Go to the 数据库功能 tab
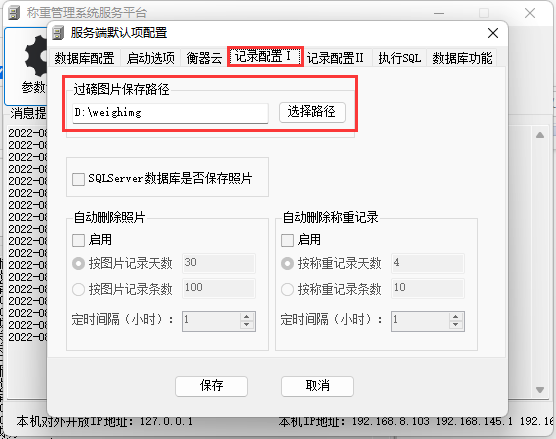Viewport: 556px width, 439px height. click(x=462, y=58)
